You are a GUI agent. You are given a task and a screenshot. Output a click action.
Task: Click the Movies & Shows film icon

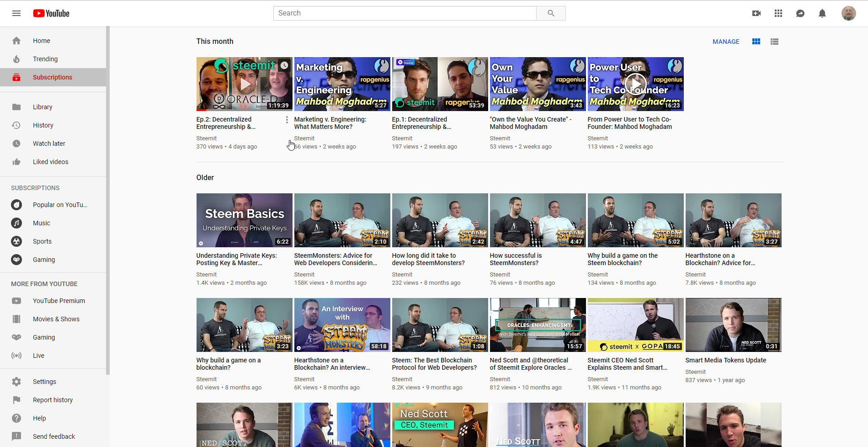16,319
